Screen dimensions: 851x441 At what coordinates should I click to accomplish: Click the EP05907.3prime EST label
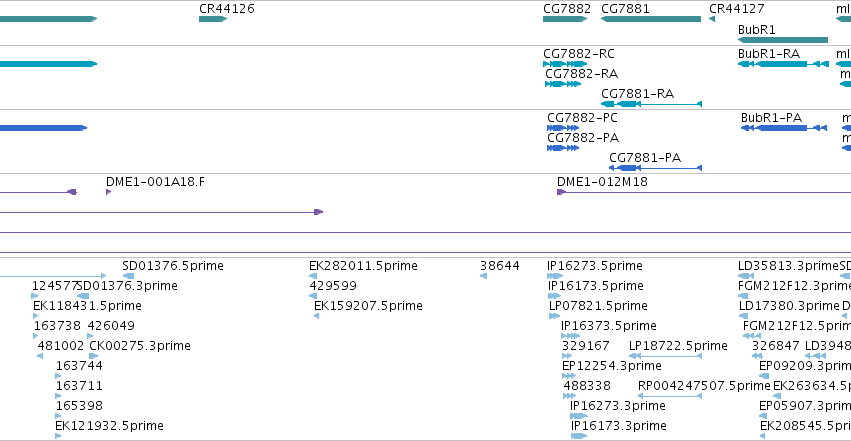(805, 406)
